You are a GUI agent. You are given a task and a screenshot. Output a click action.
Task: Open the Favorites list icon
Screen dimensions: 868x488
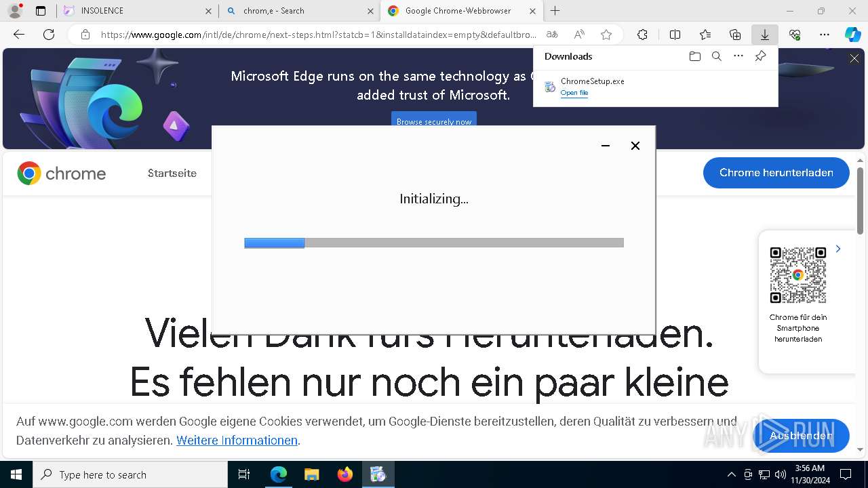[705, 35]
